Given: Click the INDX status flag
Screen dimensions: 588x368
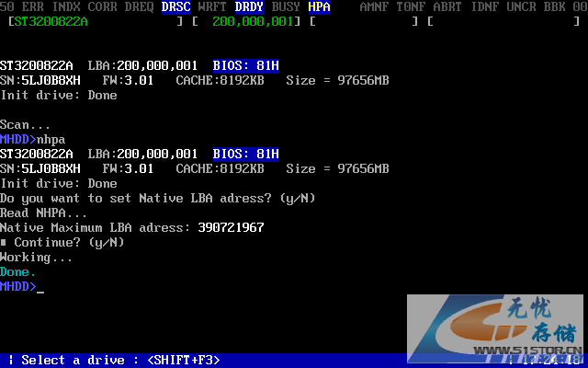Looking at the screenshot, I should [66, 6].
